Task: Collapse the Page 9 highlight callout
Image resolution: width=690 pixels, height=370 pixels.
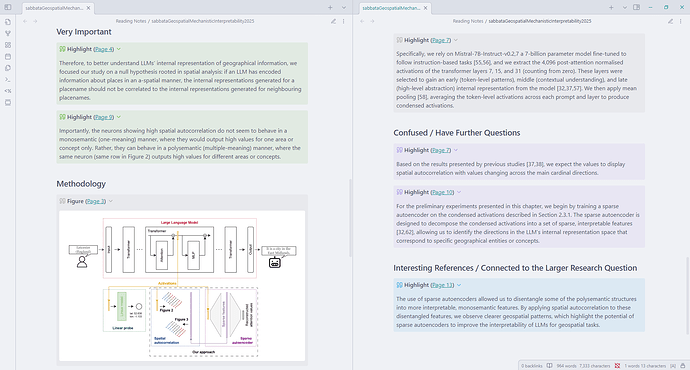Action: [119, 117]
